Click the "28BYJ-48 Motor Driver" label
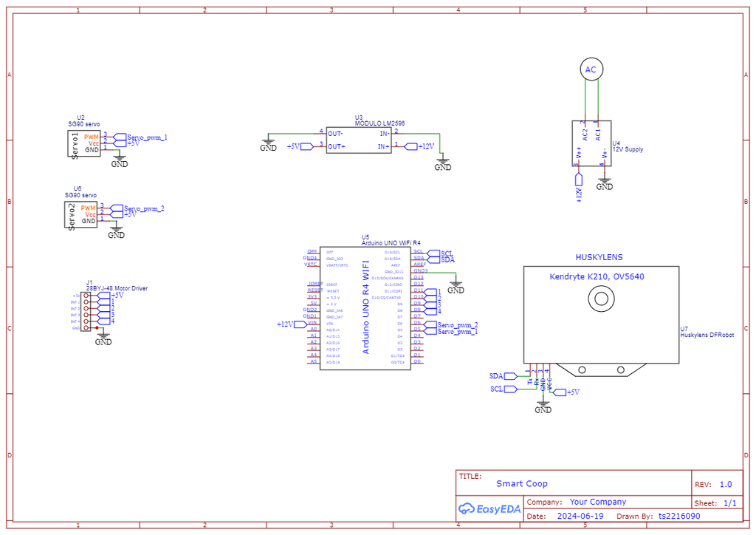Viewport: 756px width, 535px height. pyautogui.click(x=117, y=288)
